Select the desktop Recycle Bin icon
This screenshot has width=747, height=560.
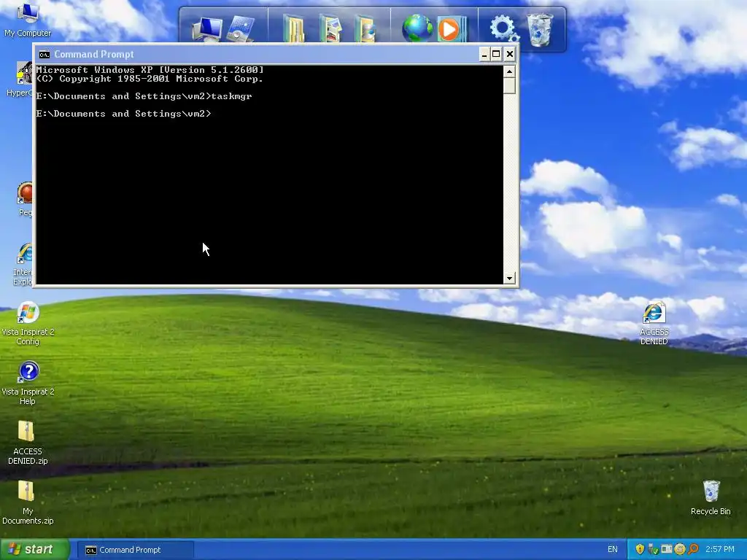(711, 497)
